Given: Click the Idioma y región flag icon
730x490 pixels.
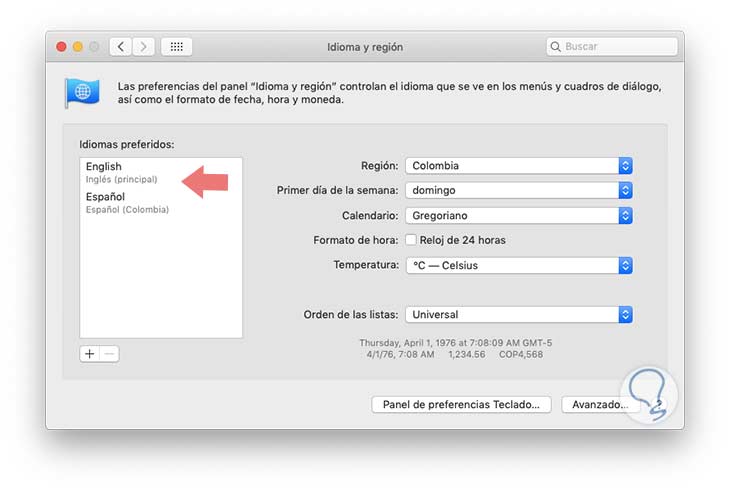Looking at the screenshot, I should click(82, 93).
